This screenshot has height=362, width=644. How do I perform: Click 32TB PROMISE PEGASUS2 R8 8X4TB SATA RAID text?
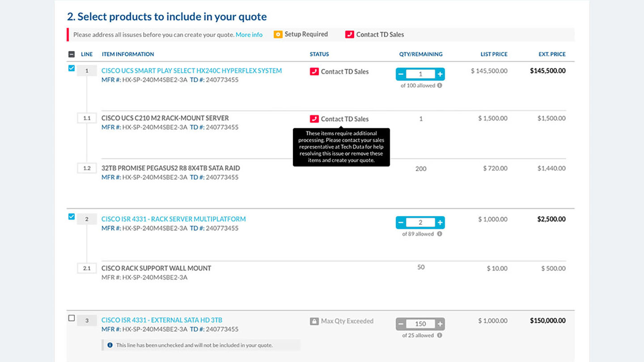171,168
